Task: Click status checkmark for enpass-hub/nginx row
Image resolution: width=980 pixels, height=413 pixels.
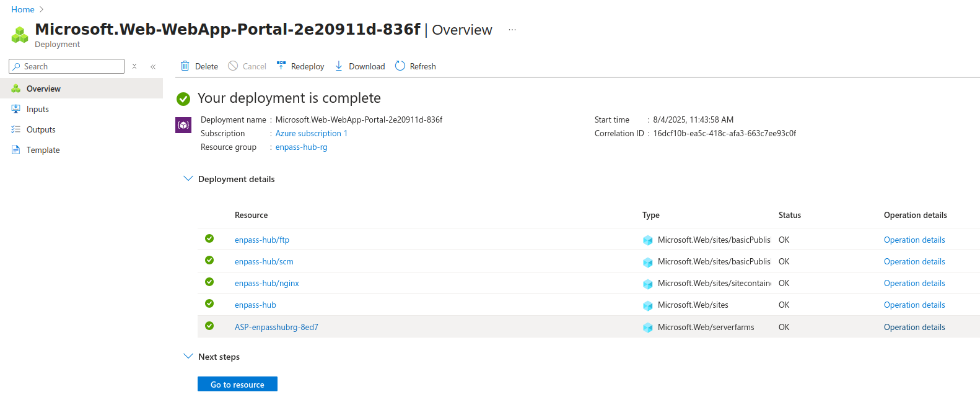Action: pos(209,282)
